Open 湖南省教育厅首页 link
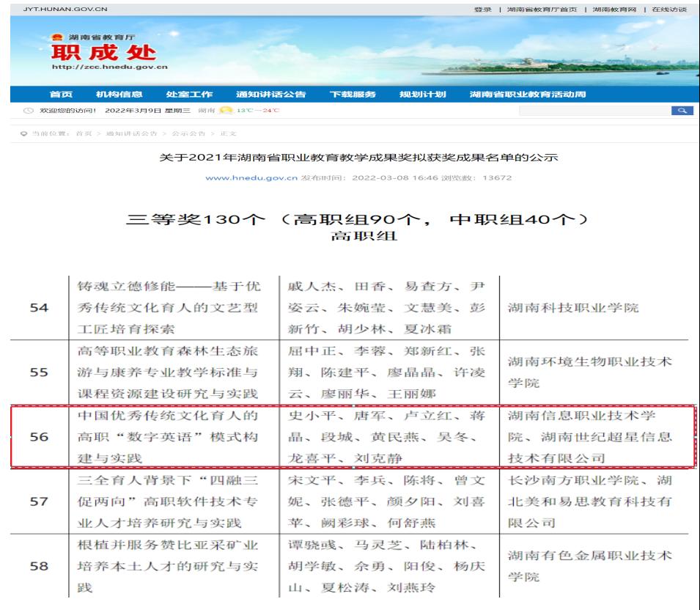 click(542, 9)
